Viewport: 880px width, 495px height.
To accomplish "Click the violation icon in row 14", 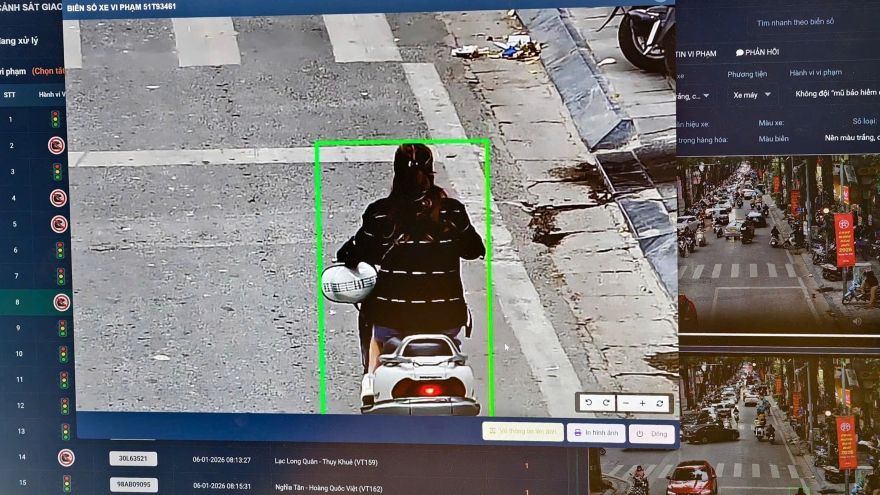I will click(x=66, y=458).
